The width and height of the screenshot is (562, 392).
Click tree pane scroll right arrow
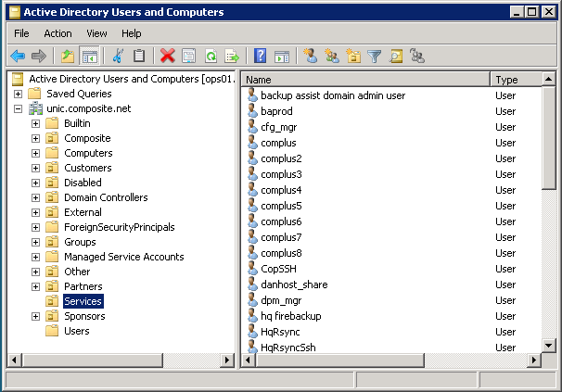(x=227, y=360)
